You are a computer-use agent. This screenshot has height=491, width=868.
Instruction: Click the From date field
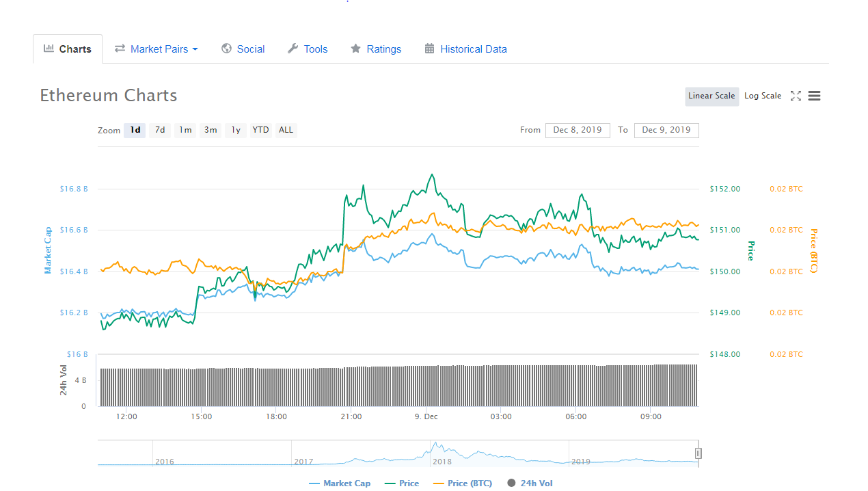coord(578,130)
